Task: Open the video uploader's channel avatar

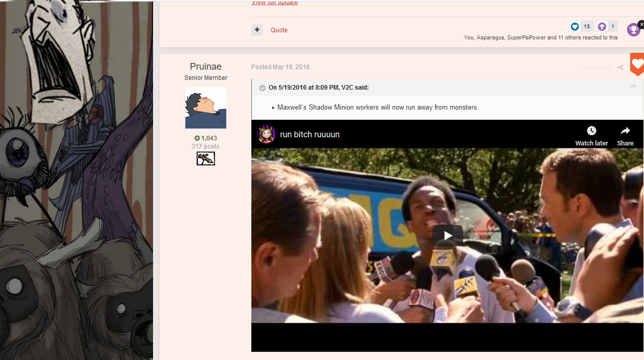Action: (266, 134)
